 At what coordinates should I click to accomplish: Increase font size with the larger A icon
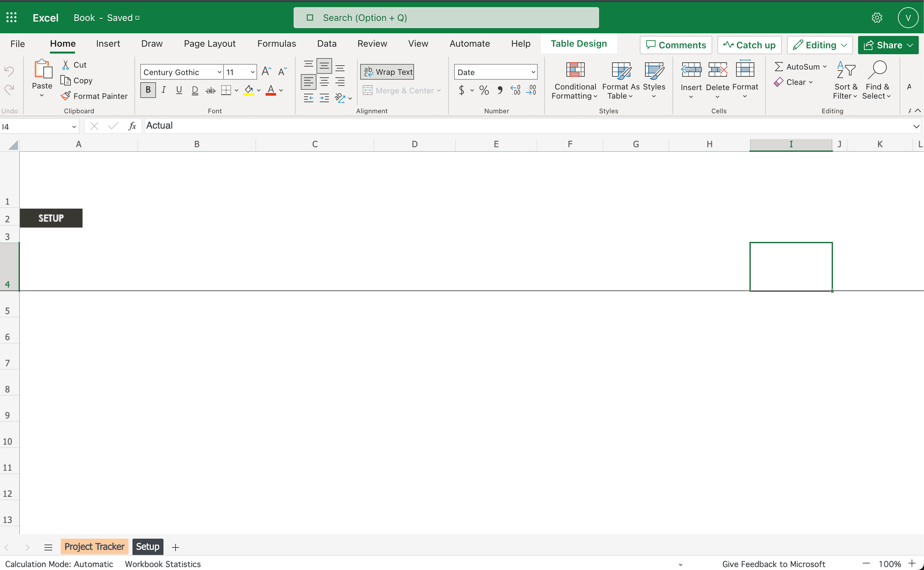(x=266, y=71)
